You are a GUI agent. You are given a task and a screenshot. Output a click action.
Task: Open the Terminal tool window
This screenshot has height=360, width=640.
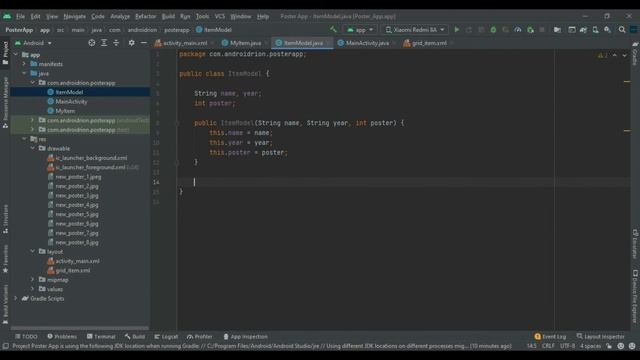point(101,337)
